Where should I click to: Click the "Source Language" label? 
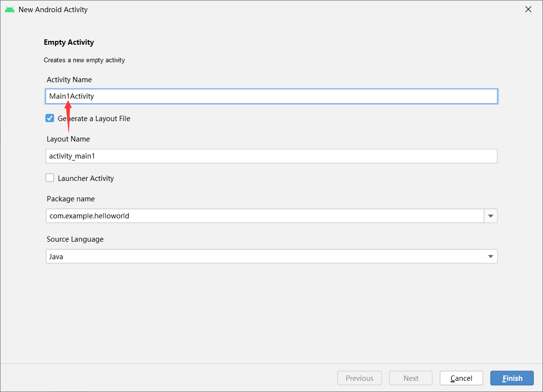tap(75, 239)
